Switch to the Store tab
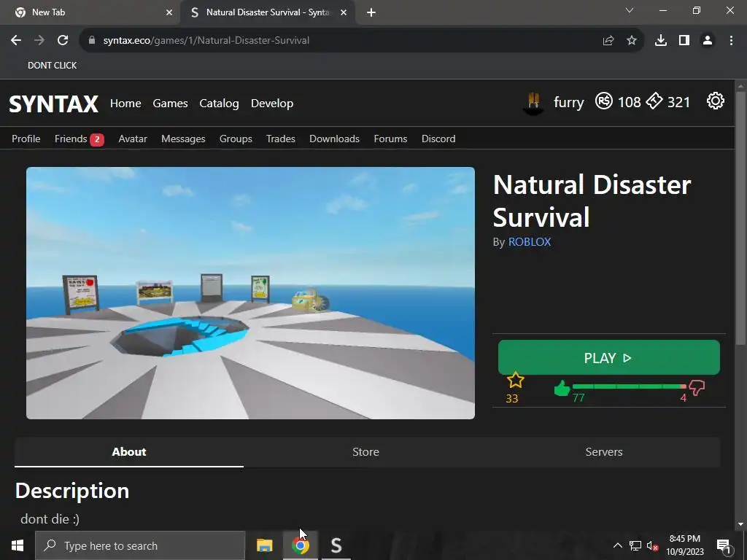 [366, 452]
